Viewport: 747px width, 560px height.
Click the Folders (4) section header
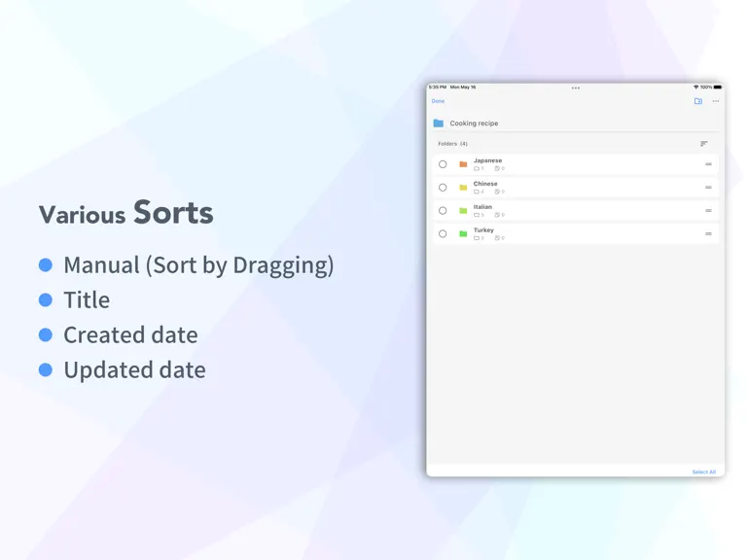point(452,143)
